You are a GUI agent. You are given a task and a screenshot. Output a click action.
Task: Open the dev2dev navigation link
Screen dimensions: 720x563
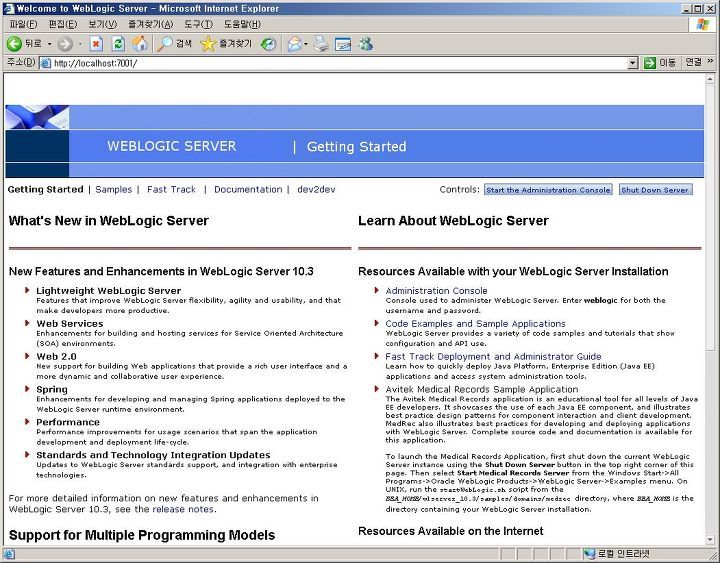[x=316, y=189]
